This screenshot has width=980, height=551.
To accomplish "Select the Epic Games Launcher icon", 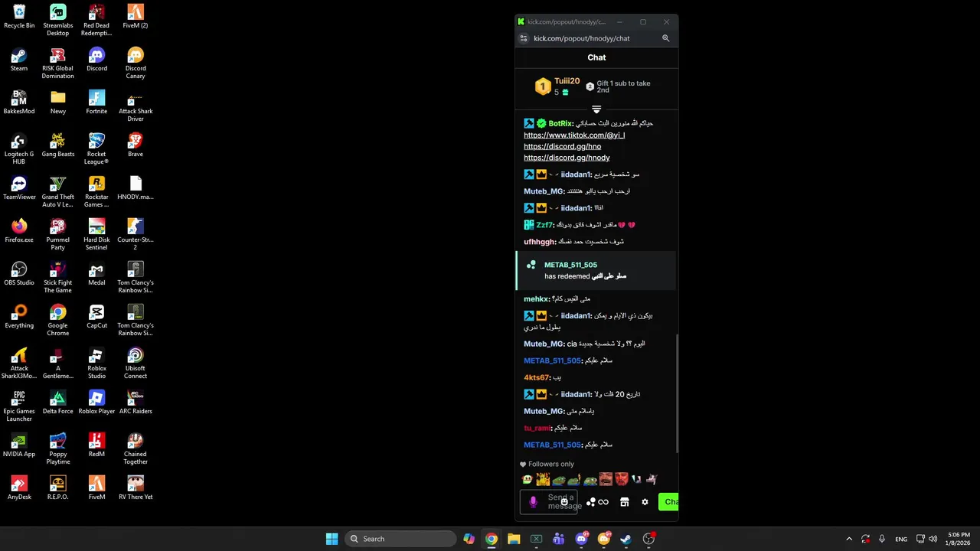I will pos(19,406).
